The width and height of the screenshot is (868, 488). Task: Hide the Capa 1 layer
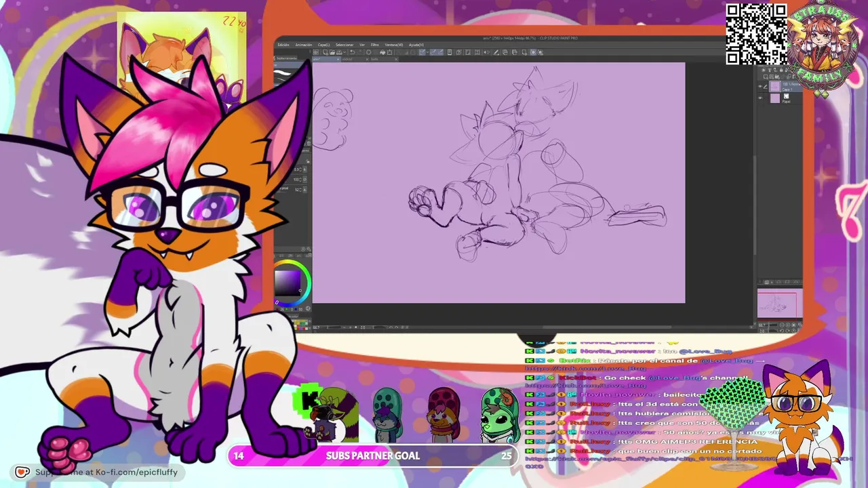760,87
